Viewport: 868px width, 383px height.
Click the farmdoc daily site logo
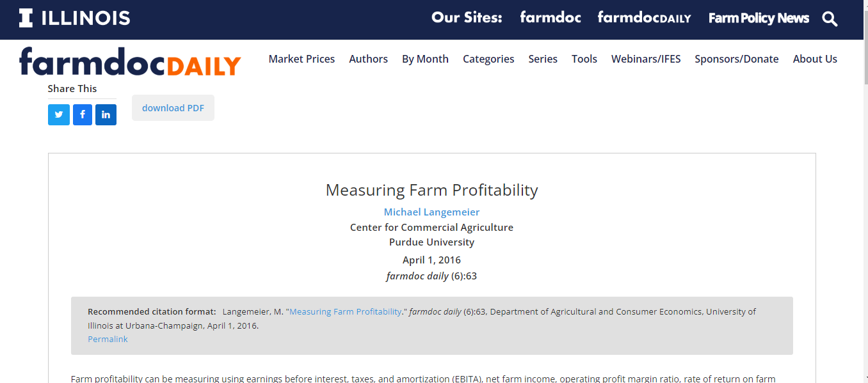point(130,62)
